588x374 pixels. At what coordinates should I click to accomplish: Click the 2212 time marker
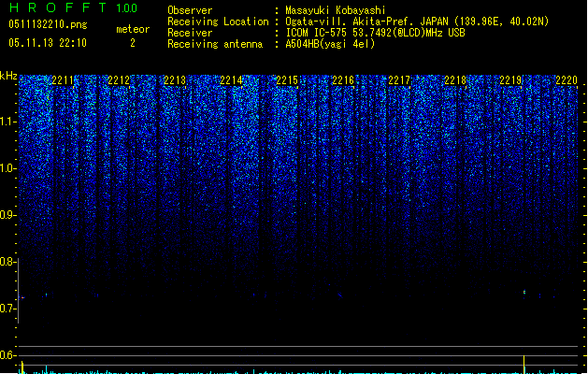[x=119, y=80]
